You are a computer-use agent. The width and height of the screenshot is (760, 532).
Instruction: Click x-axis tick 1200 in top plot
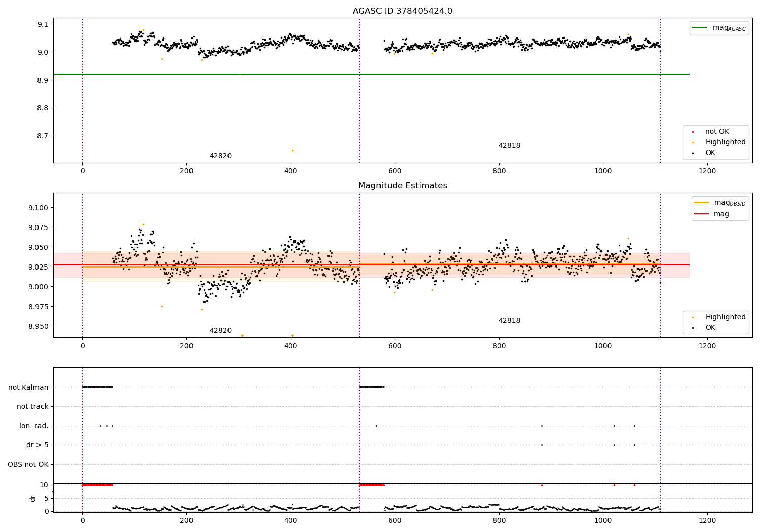coord(707,171)
